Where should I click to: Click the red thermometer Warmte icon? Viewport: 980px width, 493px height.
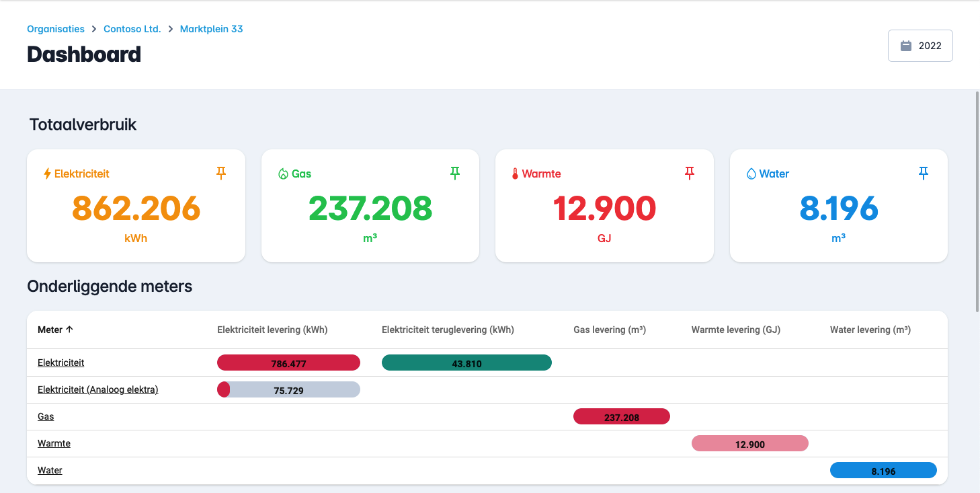[x=515, y=174]
